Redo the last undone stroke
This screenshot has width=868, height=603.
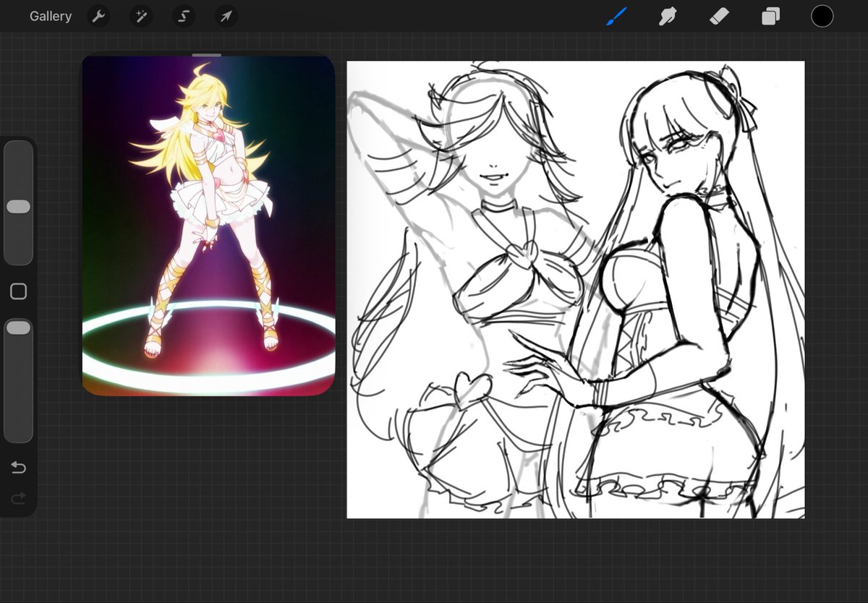[19, 497]
